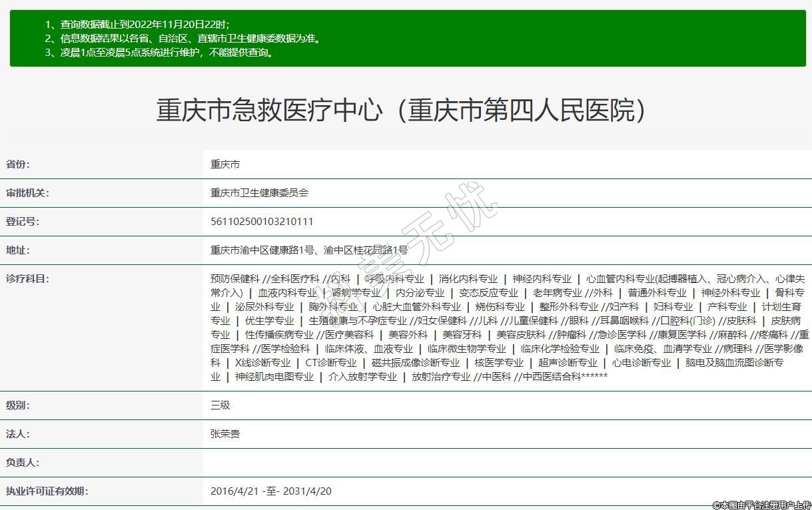The width and height of the screenshot is (812, 510).
Task: Click the legal representative name 张荣贵
Action: [x=225, y=433]
